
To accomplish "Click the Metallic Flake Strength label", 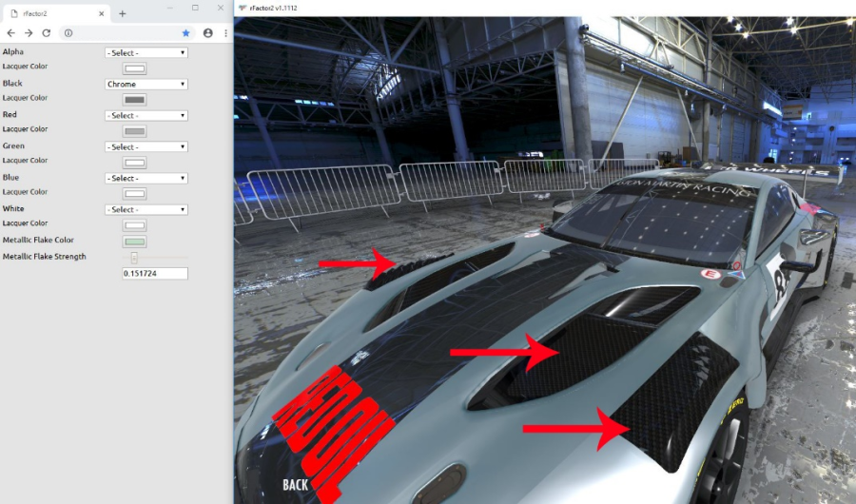I will 44,257.
